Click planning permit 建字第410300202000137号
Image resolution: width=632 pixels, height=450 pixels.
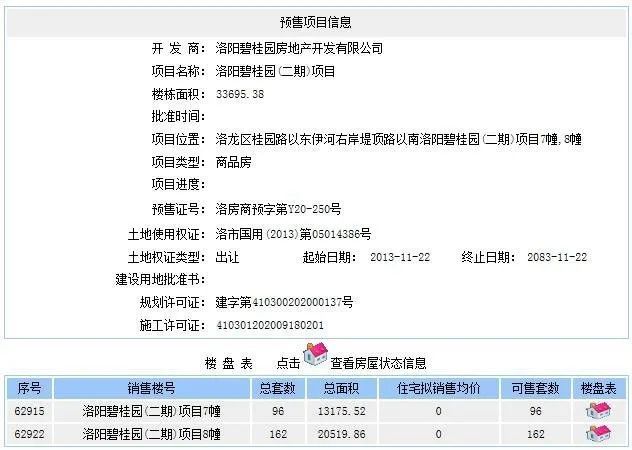click(284, 302)
